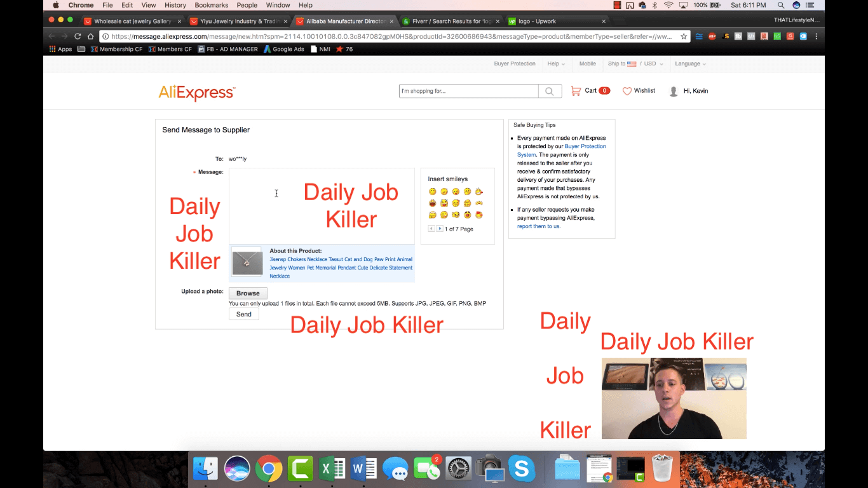Open Messages app from the Dock
Viewport: 868px width, 488px height.
(x=395, y=470)
